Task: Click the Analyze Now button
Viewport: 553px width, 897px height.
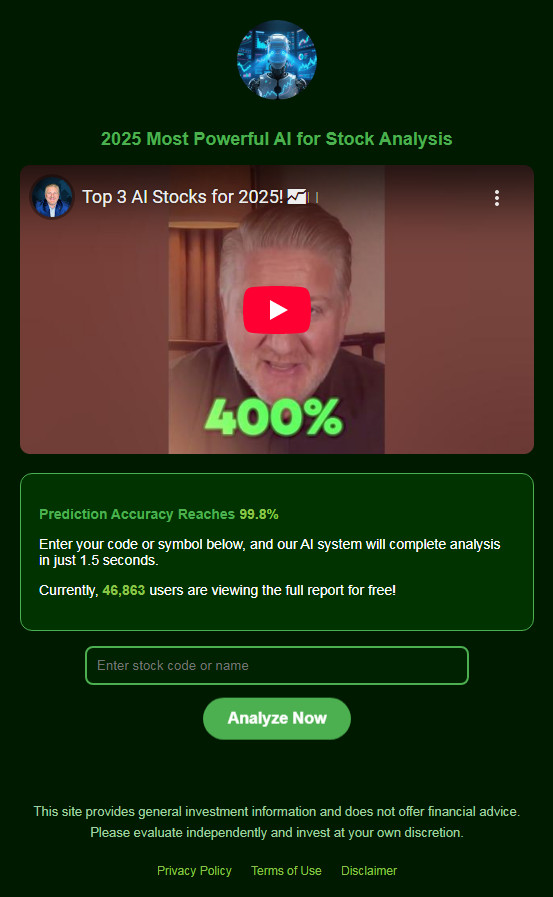Action: [x=277, y=718]
